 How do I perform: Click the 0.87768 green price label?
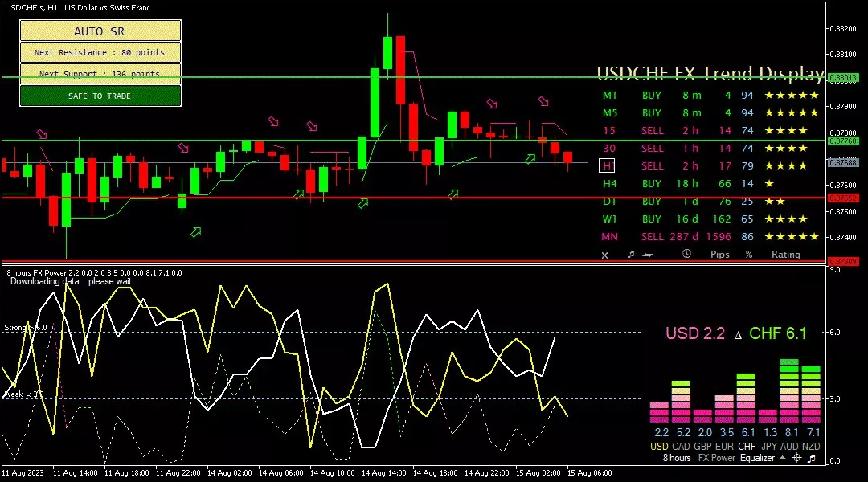point(843,141)
